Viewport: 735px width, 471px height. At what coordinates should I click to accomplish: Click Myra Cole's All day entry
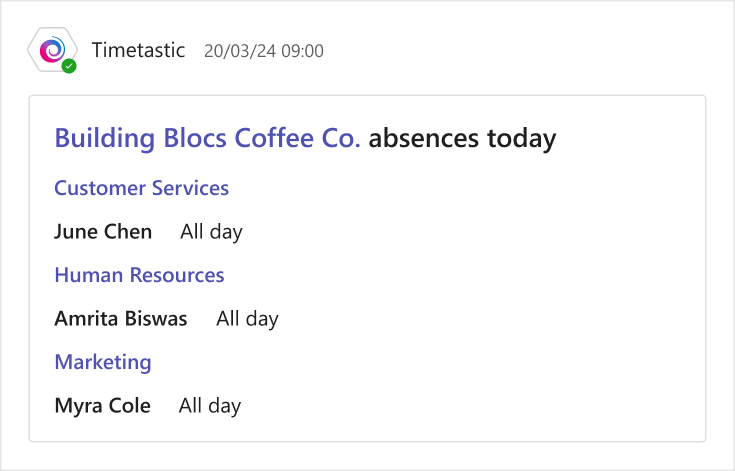click(210, 406)
